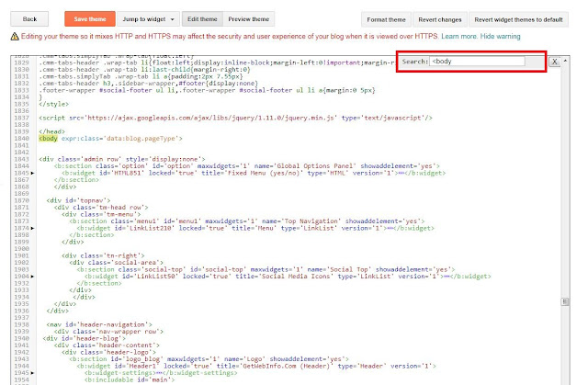588x385 pixels.
Task: Switch to the Preview theme tab
Action: pos(249,19)
